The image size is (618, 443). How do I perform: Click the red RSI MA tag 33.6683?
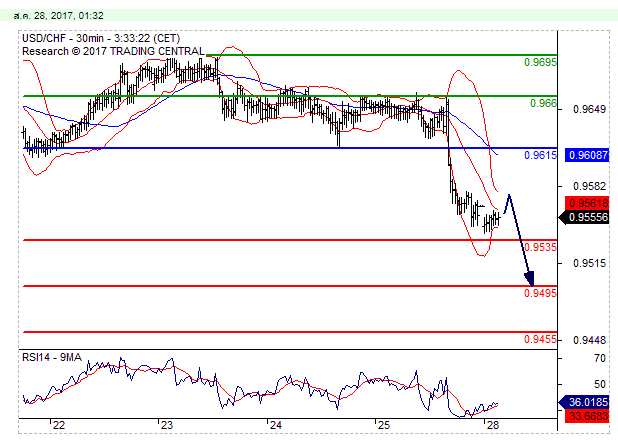(587, 416)
